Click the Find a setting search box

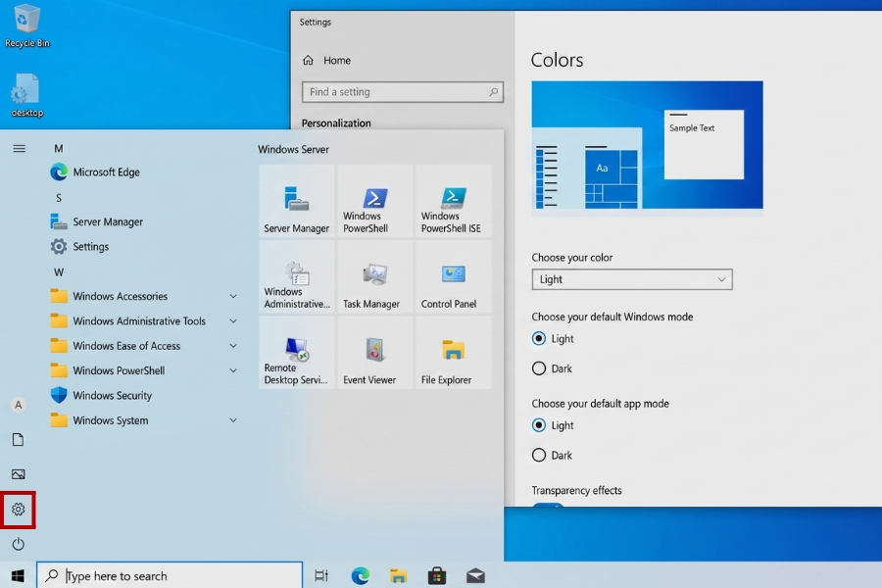click(403, 92)
